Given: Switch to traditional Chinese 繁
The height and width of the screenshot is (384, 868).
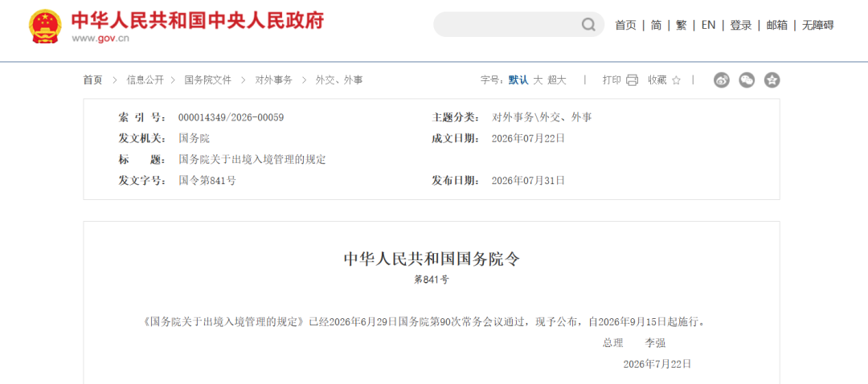Looking at the screenshot, I should [681, 25].
